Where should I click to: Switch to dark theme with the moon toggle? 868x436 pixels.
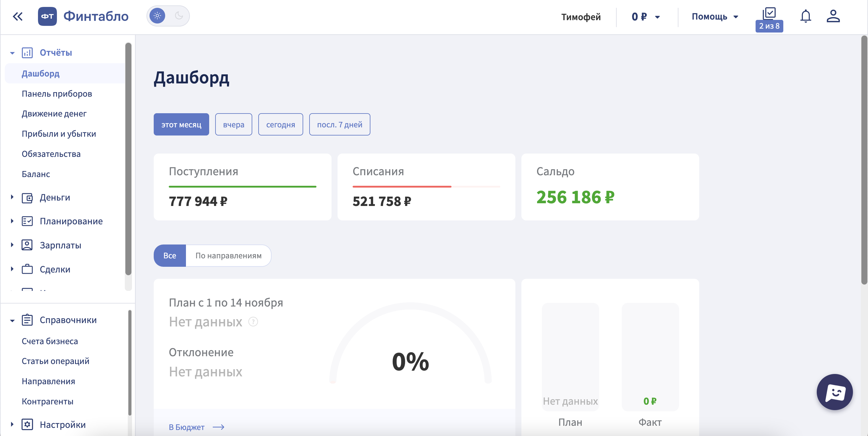pyautogui.click(x=179, y=15)
